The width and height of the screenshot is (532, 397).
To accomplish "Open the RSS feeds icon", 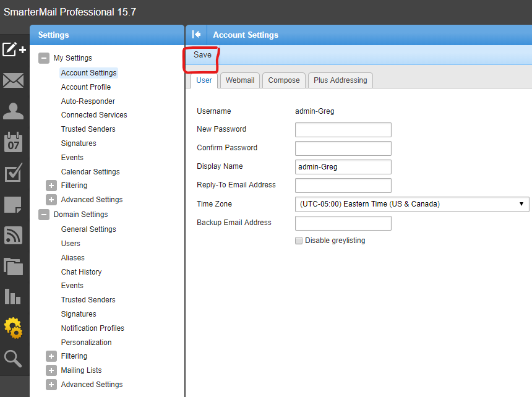I will (x=14, y=236).
